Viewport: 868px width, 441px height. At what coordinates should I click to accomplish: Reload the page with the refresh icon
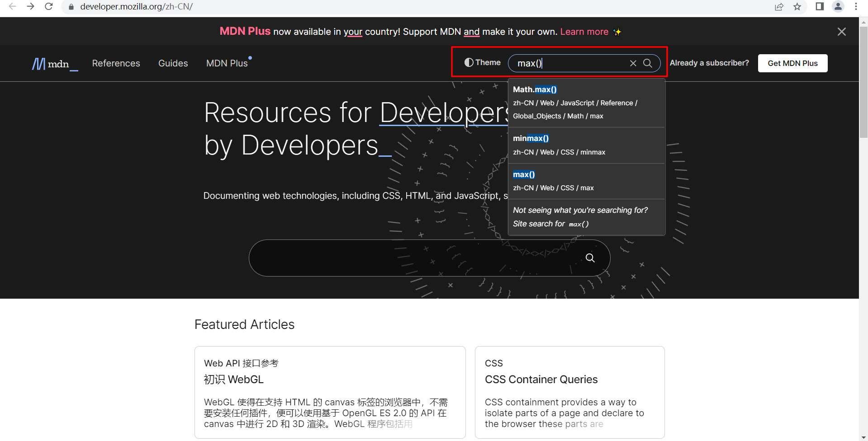coord(49,6)
